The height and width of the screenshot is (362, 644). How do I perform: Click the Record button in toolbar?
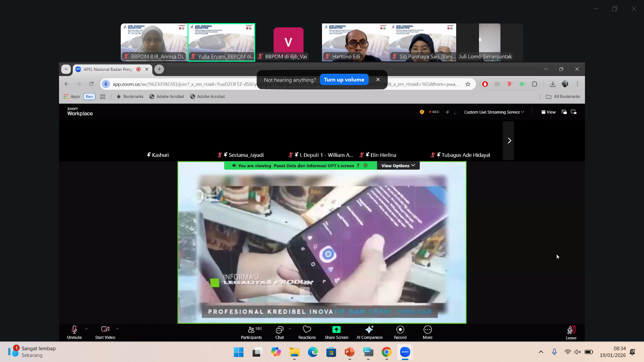coord(400,333)
